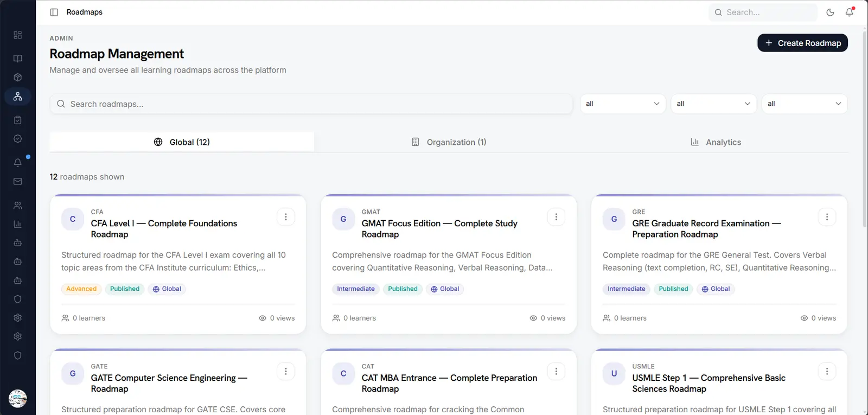Focus the top bar Search field
The height and width of the screenshot is (415, 868).
[x=763, y=12]
